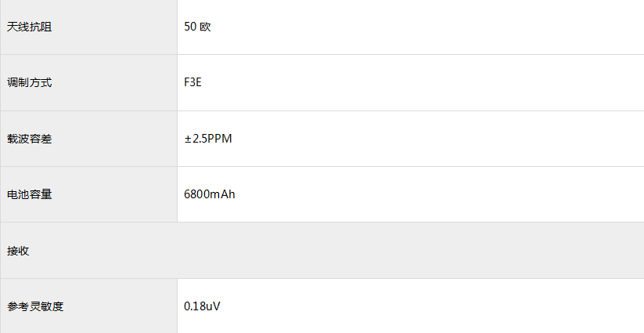
Task: Click the number 6800 in battery row
Action: [x=196, y=194]
